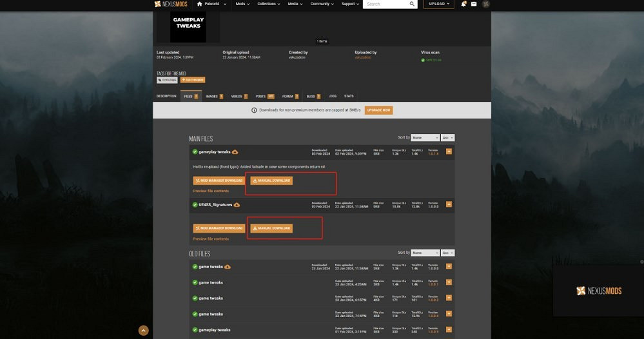Switch to the Posts tab
Image resolution: width=644 pixels, height=339 pixels.
click(x=264, y=96)
